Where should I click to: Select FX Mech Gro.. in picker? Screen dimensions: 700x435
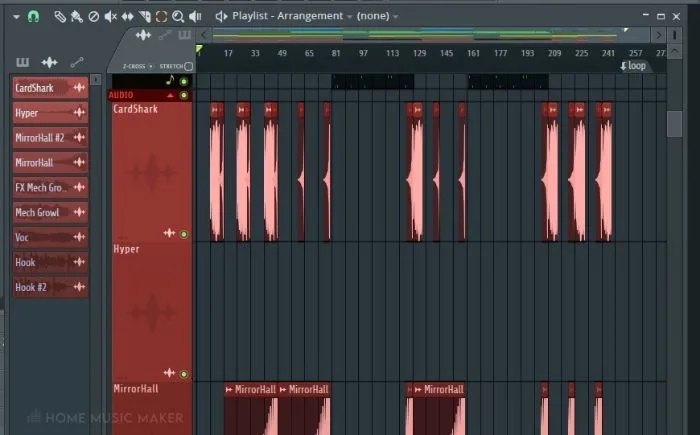coord(50,188)
